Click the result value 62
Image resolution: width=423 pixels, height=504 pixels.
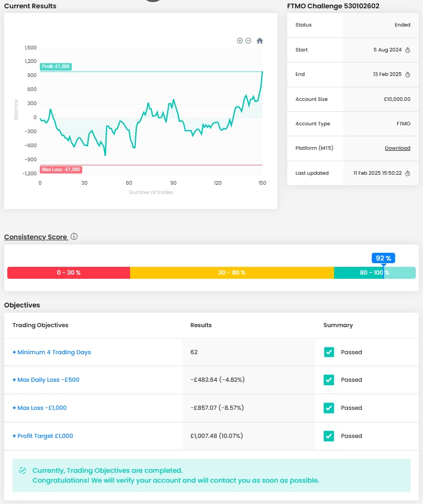click(194, 352)
